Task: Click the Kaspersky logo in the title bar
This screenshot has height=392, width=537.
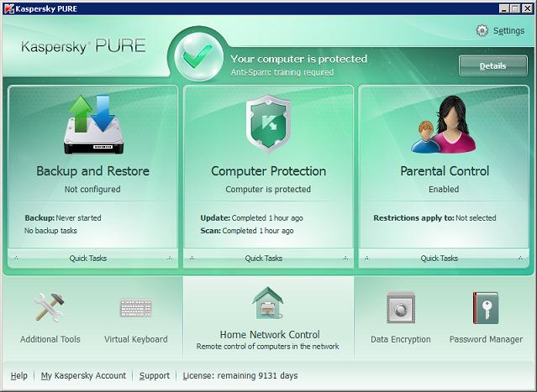Action: (9, 8)
